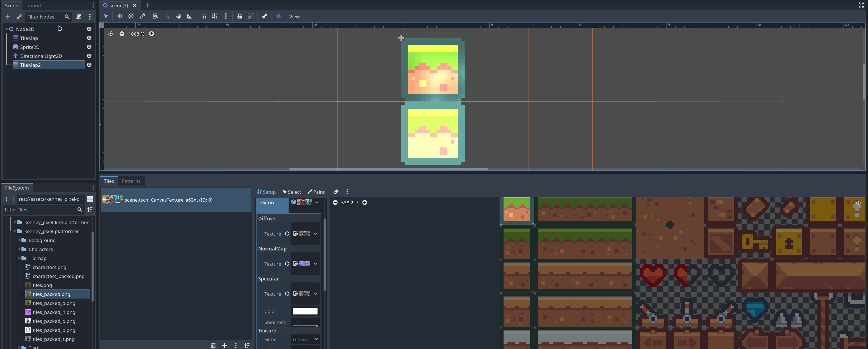Screen dimensions: 868x349
Task: Select the Move tool in the canvas toolbar
Action: 120,16
